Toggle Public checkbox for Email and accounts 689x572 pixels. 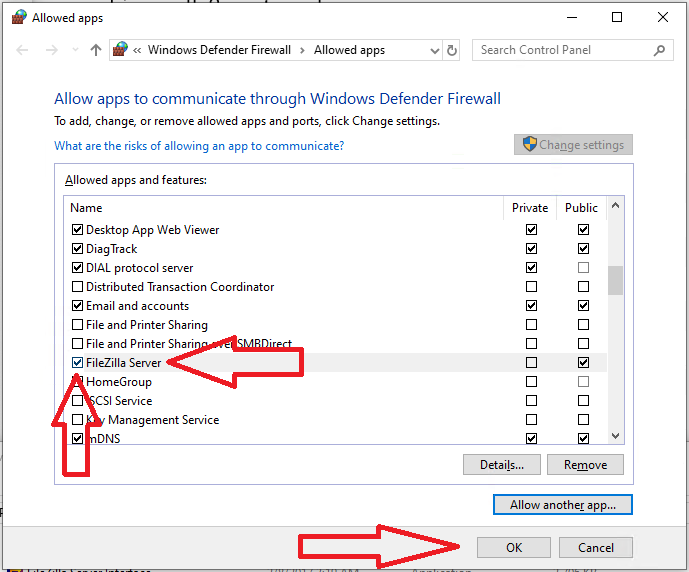tap(583, 305)
